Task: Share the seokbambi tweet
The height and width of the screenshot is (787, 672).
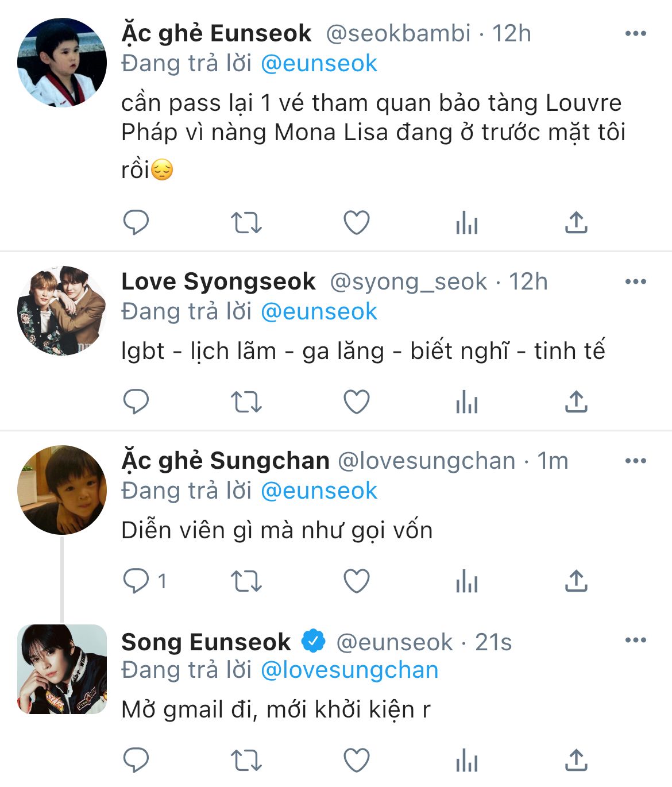Action: (576, 223)
